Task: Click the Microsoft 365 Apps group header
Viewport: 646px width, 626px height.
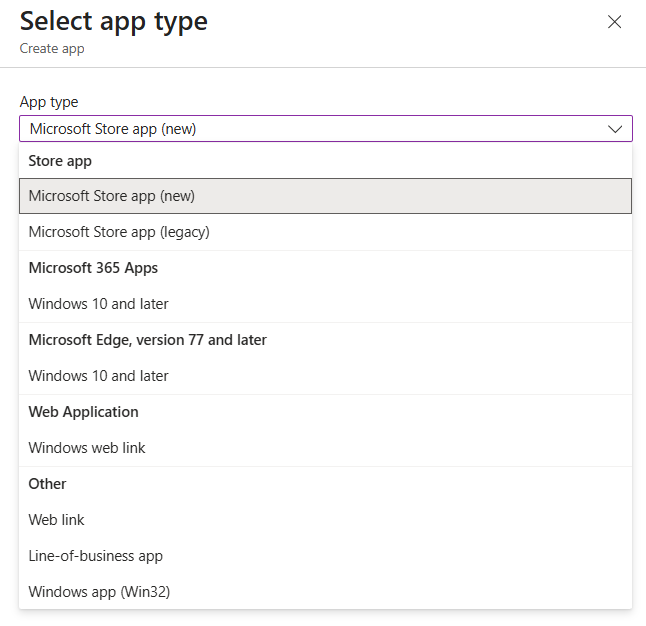Action: tap(93, 268)
